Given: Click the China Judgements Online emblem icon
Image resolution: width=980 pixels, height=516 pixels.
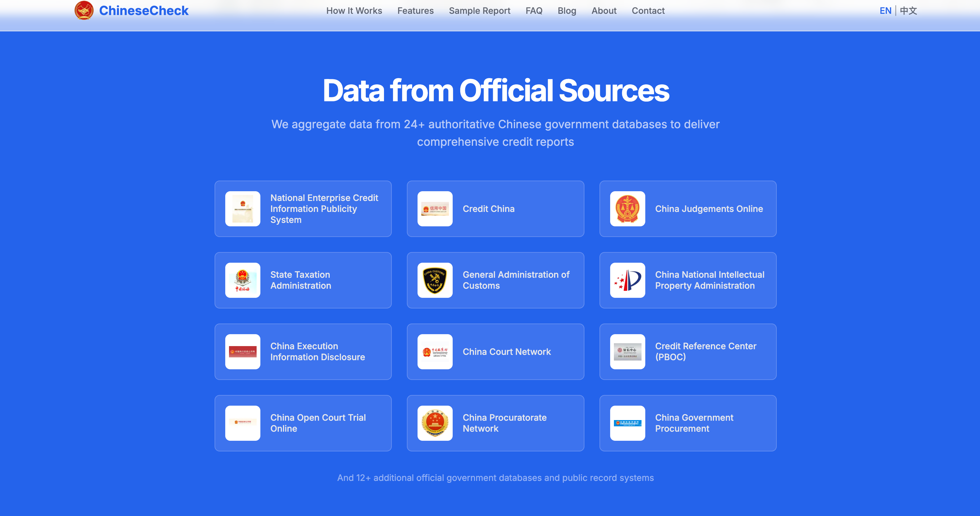Looking at the screenshot, I should [627, 209].
